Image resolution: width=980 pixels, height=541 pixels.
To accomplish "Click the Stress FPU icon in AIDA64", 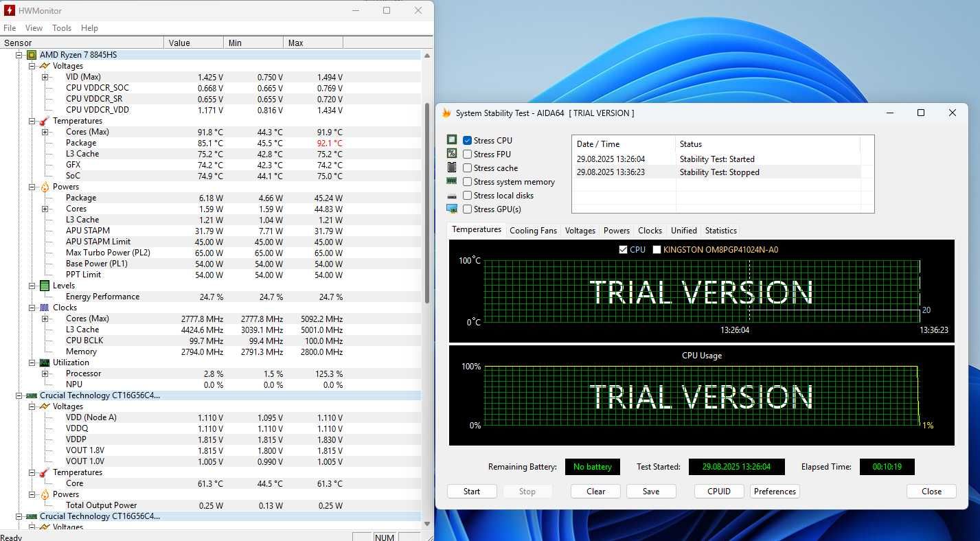I will point(452,154).
